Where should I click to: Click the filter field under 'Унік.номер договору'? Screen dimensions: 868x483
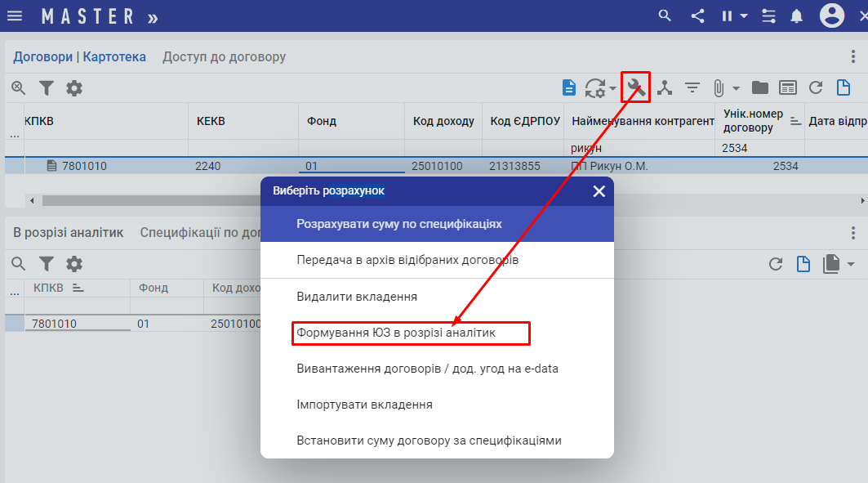click(759, 149)
